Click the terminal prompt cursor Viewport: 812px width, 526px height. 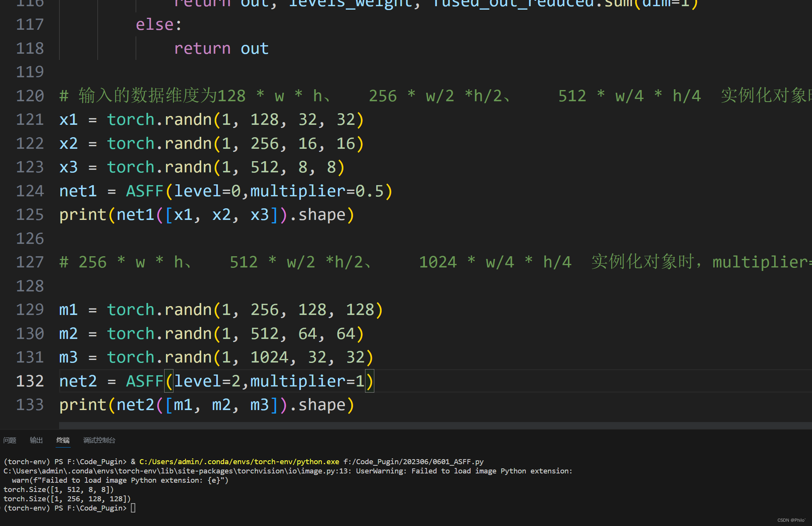point(133,508)
